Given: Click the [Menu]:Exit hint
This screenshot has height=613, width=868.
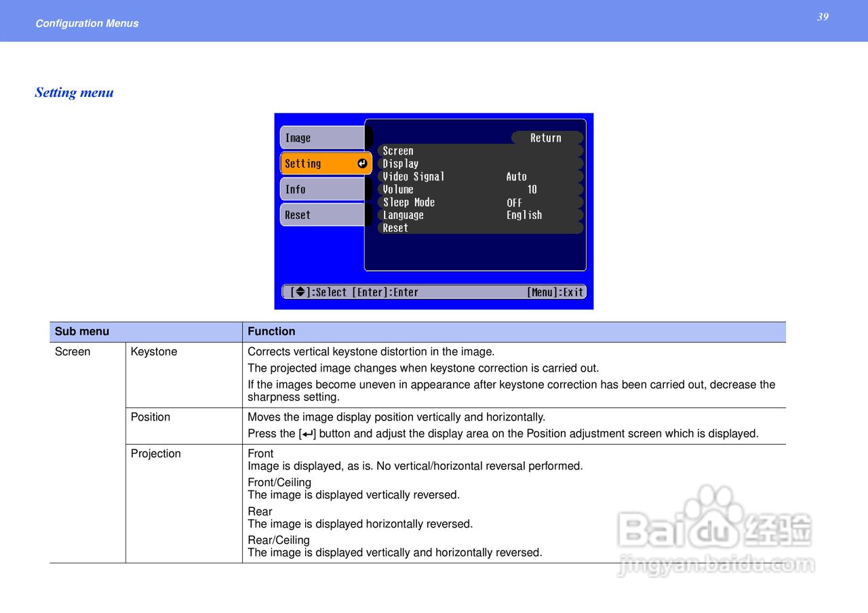Looking at the screenshot, I should pyautogui.click(x=555, y=292).
